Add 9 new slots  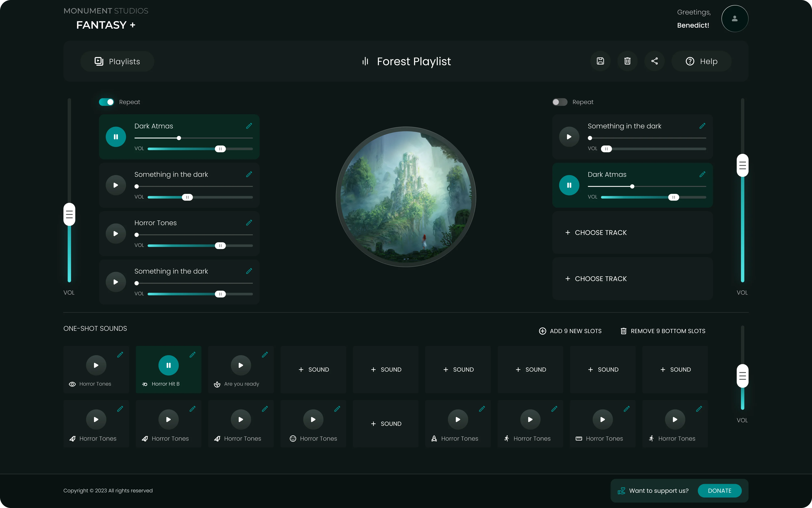tap(570, 331)
